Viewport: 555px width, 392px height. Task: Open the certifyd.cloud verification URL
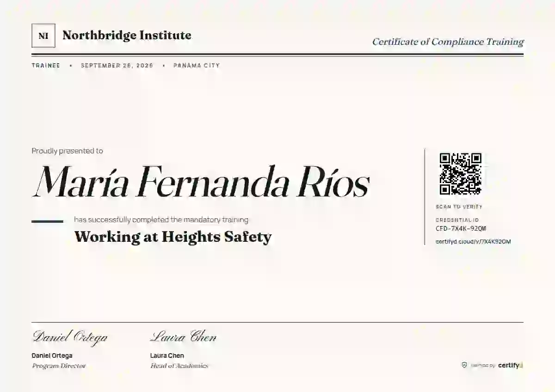tap(473, 241)
